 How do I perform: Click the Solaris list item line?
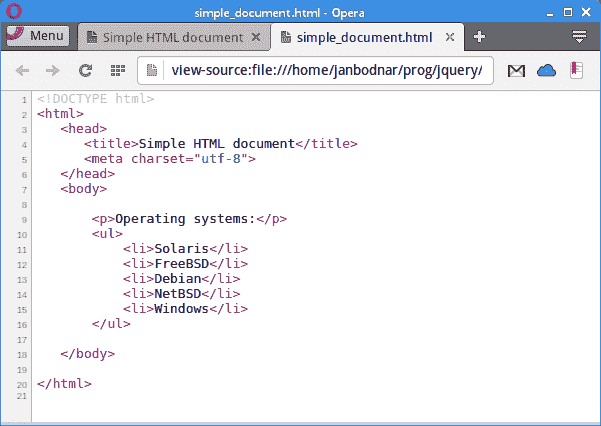tap(185, 249)
